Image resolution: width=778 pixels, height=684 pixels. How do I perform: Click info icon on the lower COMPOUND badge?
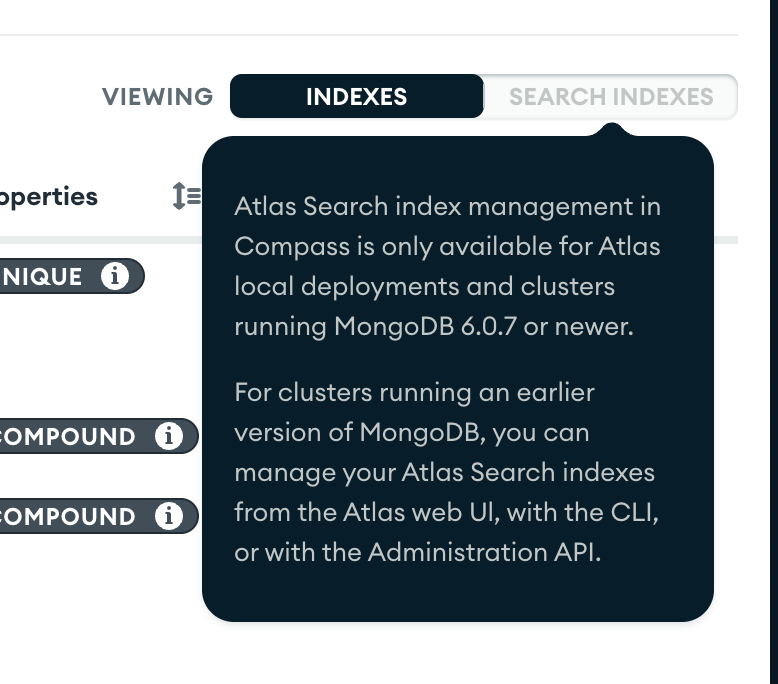click(x=169, y=516)
